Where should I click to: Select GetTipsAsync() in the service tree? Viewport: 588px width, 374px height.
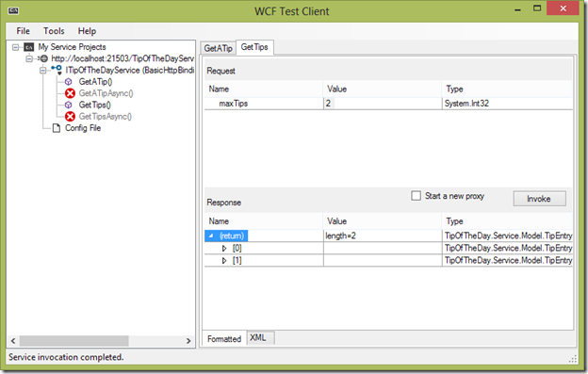pyautogui.click(x=106, y=117)
